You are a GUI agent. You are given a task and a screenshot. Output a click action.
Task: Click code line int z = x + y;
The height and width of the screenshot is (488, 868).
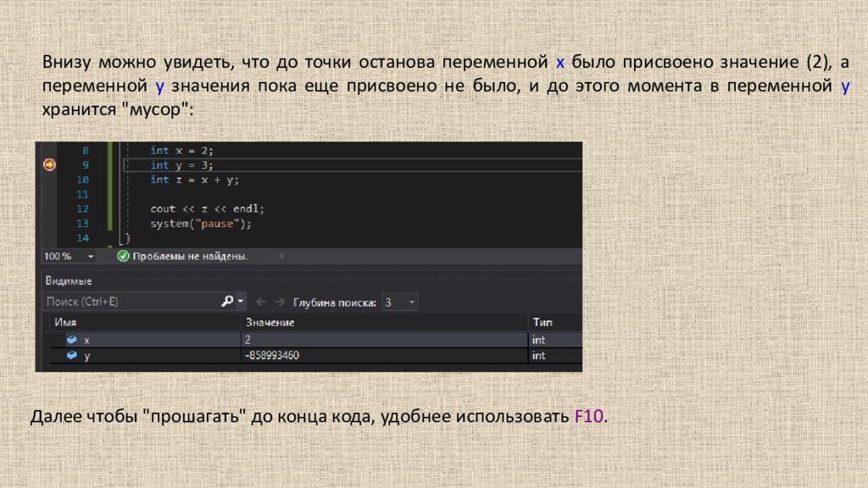(194, 180)
